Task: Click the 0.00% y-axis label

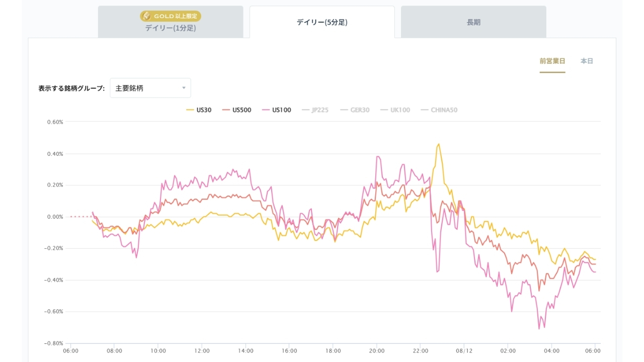Action: 55,217
